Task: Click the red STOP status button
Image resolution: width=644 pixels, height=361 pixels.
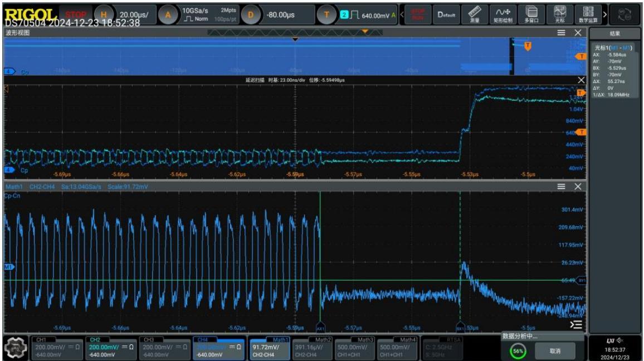Action: [x=76, y=15]
